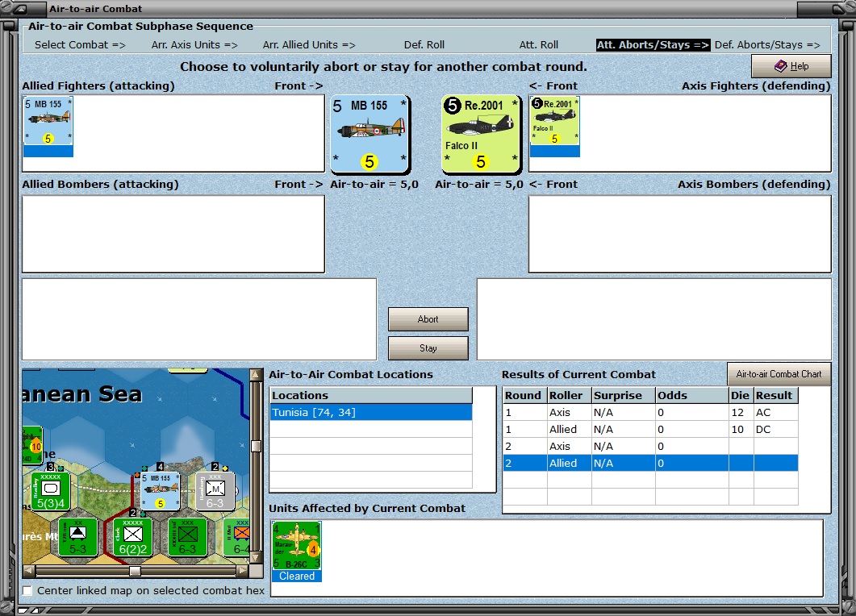
Task: Click the Locations column header
Action: [371, 396]
